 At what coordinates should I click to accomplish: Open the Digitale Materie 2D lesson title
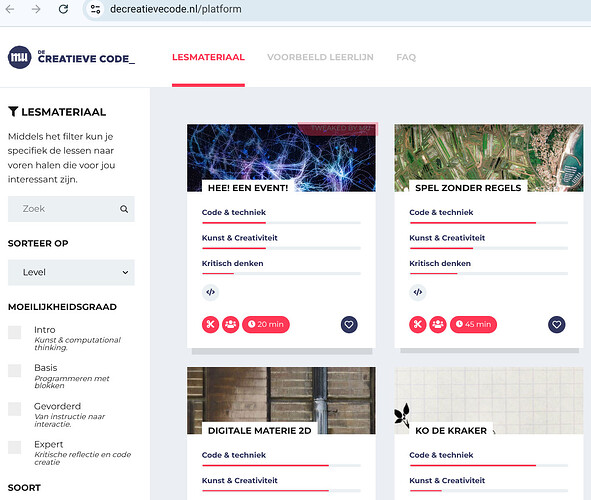coord(259,431)
